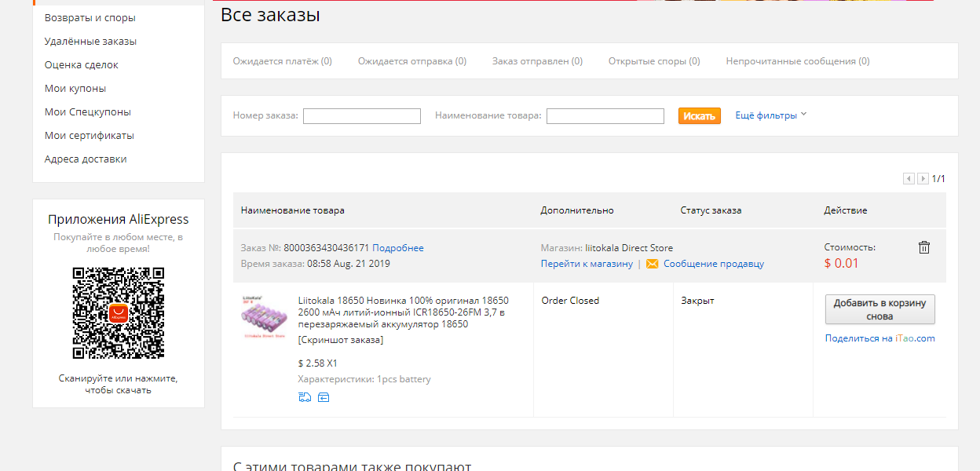The image size is (980, 471).
Task: Select the Заказ отправлен (0) tab
Action: [537, 61]
